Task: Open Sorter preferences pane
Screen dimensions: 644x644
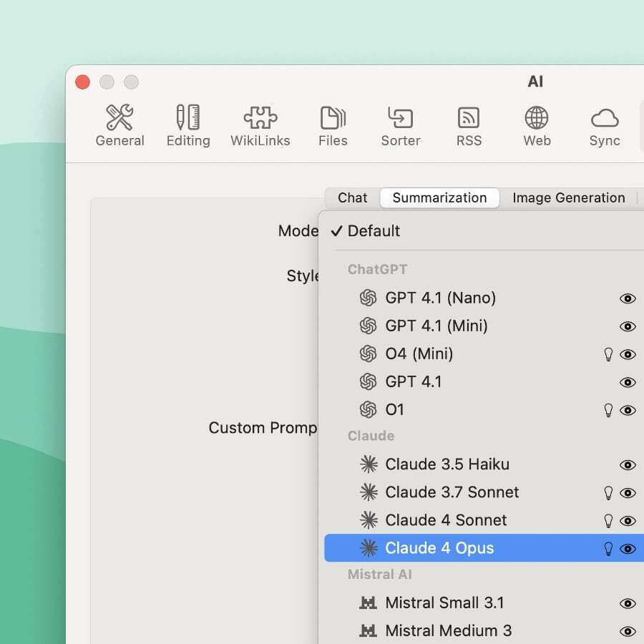Action: coord(401,126)
